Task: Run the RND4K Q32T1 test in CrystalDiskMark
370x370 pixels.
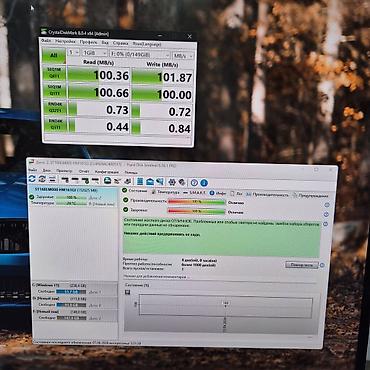Action: pos(55,108)
